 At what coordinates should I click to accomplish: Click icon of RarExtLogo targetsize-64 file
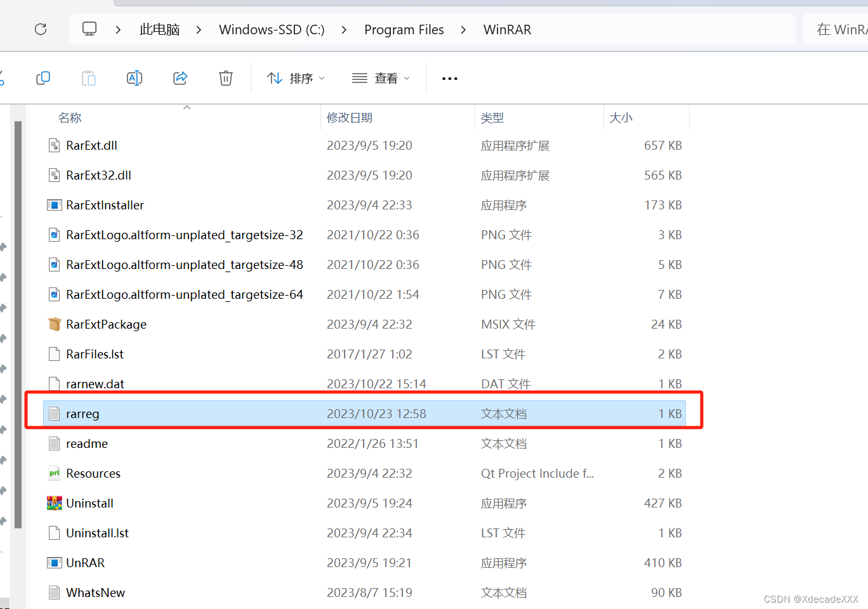55,294
